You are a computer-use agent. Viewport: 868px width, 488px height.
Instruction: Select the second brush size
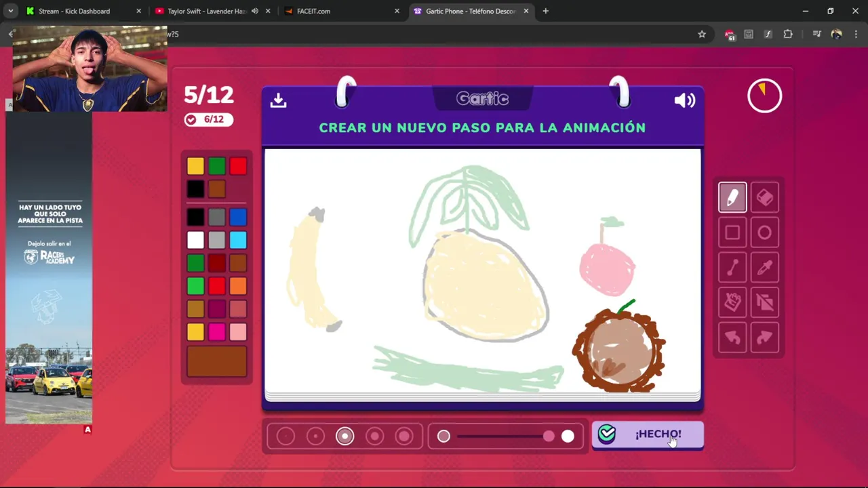(315, 436)
